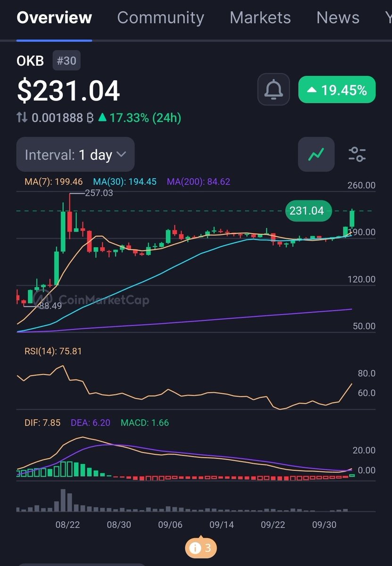Viewport: 392px width, 566px height.
Task: Tap the MA(7): 199.46 indicator label
Action: (54, 182)
